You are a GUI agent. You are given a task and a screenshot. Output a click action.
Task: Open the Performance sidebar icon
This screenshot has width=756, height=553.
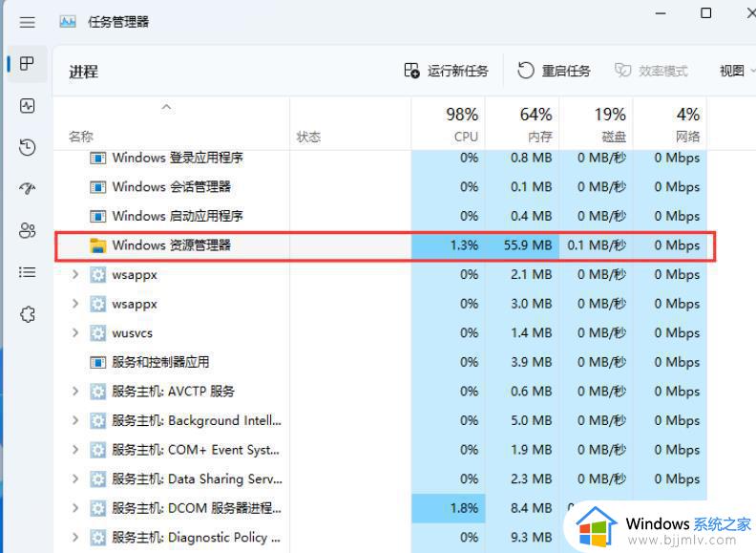[27, 106]
